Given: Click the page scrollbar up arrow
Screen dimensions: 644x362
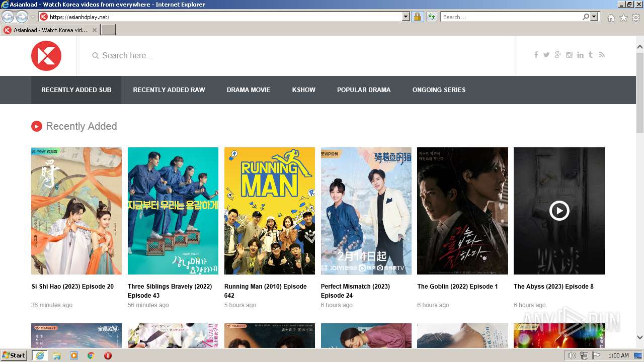Looking at the screenshot, I should 640,47.
